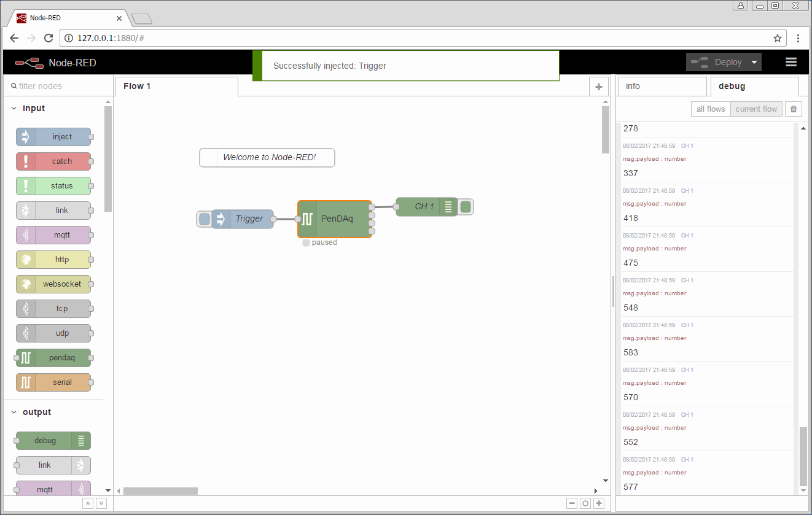This screenshot has width=812, height=515.
Task: Click the canvas horizontal scrollbar thumb
Action: (x=160, y=490)
